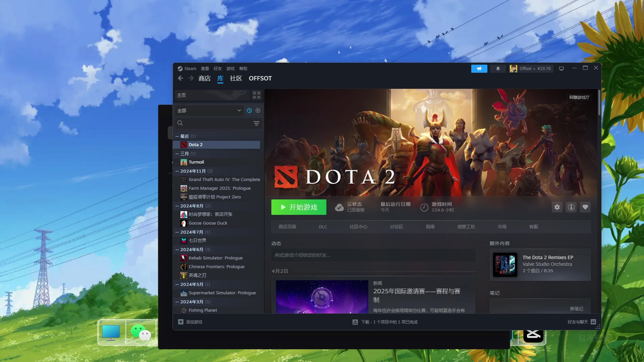This screenshot has height=362, width=644.
Task: Open WeChat icon in the dock
Action: (141, 333)
